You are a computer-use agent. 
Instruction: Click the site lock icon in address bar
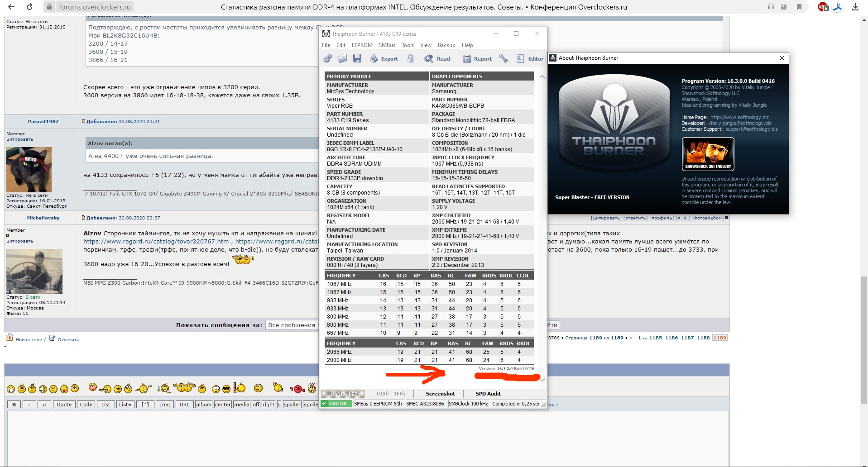[49, 7]
